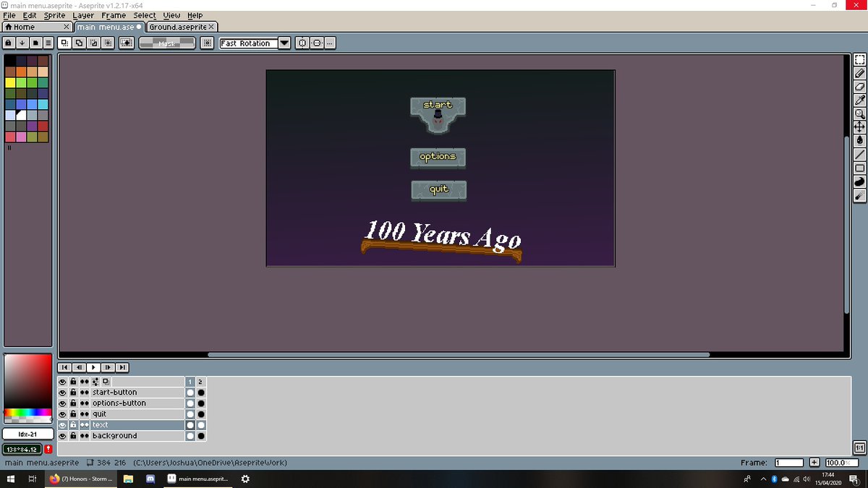Click the Idx-21 foreground color button

point(27,435)
